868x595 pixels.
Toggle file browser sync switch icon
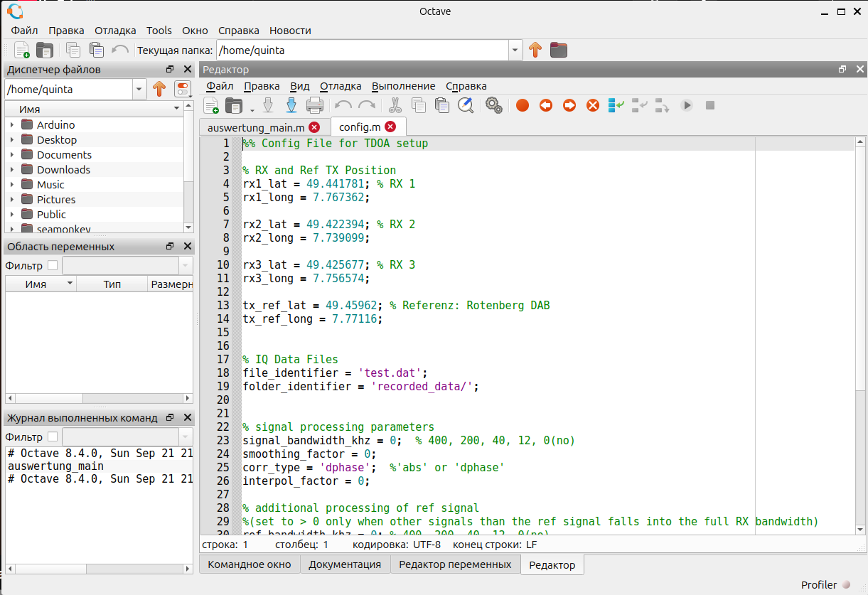[x=183, y=90]
